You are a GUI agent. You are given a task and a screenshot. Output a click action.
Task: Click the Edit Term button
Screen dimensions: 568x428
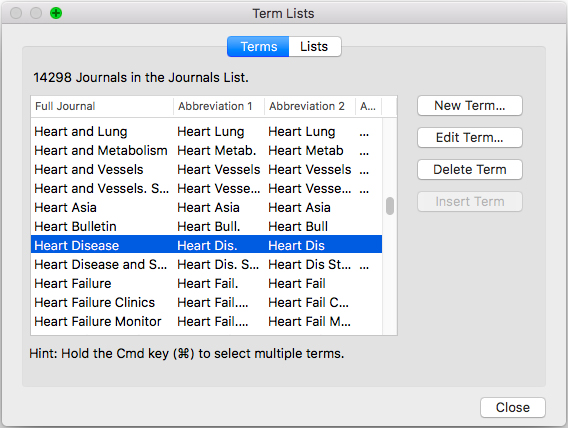point(469,138)
